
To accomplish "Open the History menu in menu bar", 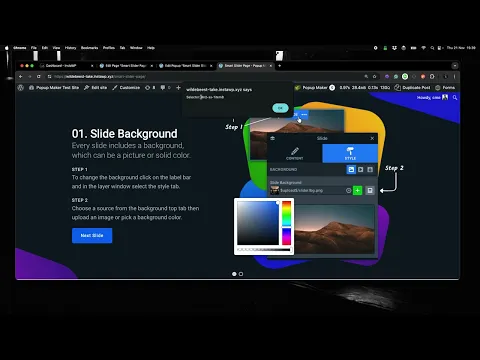I will point(70,48).
